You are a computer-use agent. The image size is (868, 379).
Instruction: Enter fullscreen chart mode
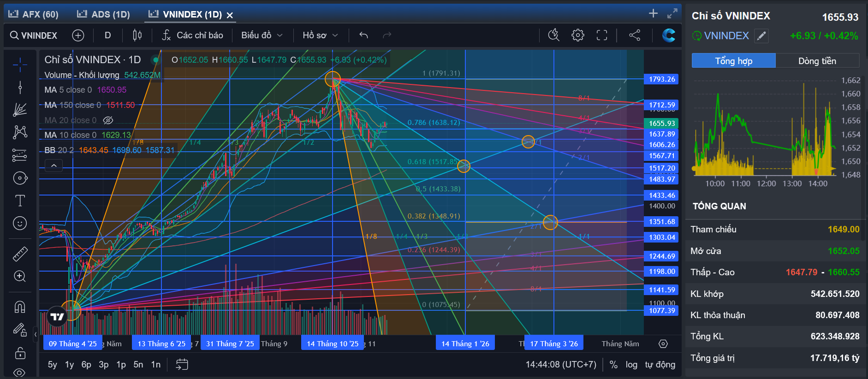click(x=602, y=35)
